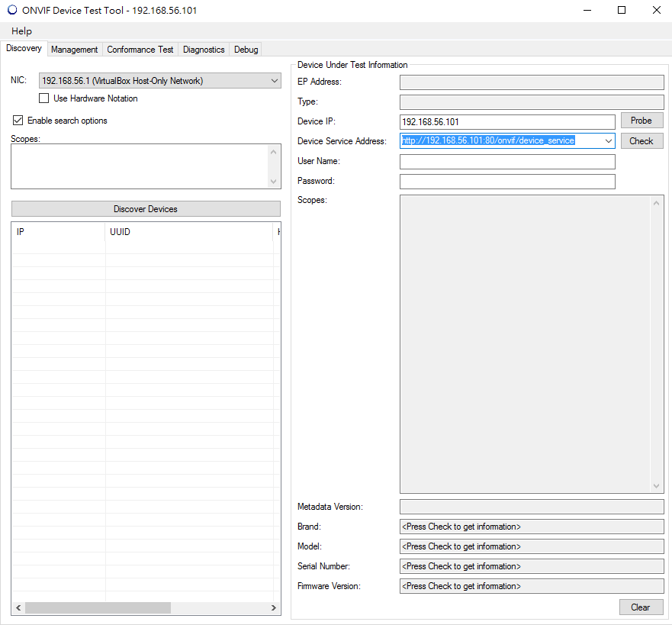Click the Firmware Version information field
The image size is (672, 625).
pos(532,586)
